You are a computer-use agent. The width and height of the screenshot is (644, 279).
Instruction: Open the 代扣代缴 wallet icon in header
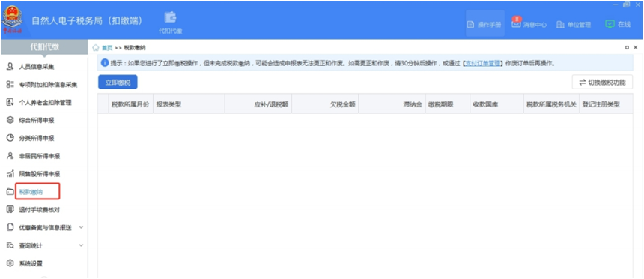pyautogui.click(x=171, y=22)
